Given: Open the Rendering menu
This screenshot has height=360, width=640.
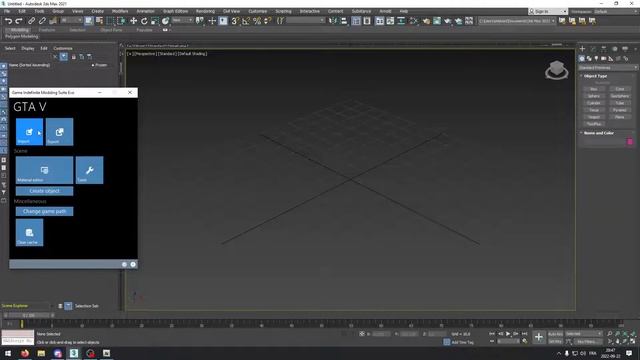Looking at the screenshot, I should [205, 11].
